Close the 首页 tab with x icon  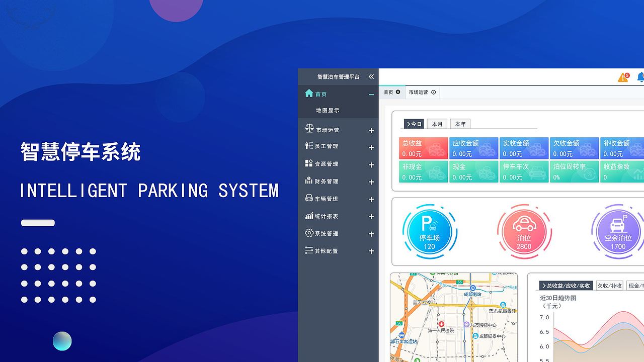(x=398, y=92)
